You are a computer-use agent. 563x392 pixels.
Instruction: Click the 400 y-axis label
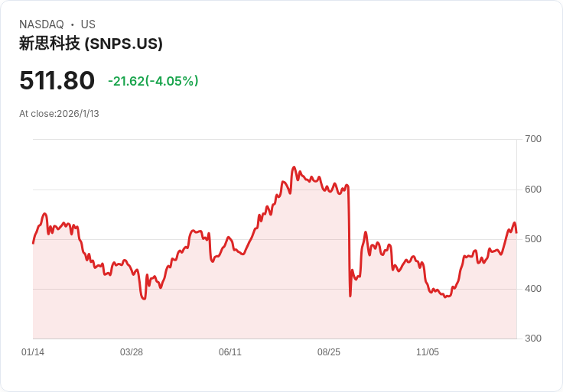(x=533, y=289)
